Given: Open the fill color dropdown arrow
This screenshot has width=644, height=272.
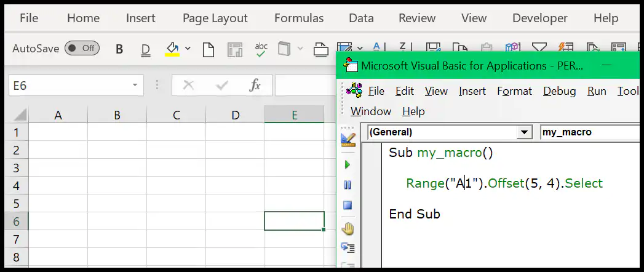Looking at the screenshot, I should point(188,49).
